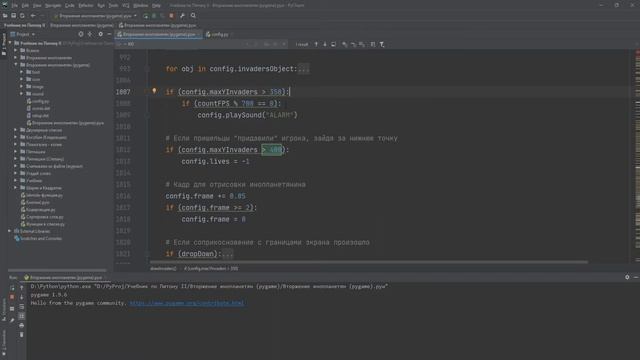
Task: Click the up-the-stack-trace arrow in Run panel
Action: [x=22, y=288]
